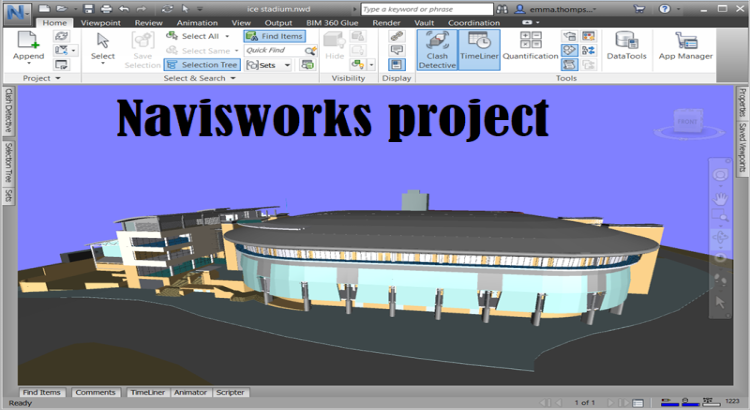Viewport: 750px width, 410px height.
Task: Open the Animator bottom panel tab
Action: [x=190, y=392]
